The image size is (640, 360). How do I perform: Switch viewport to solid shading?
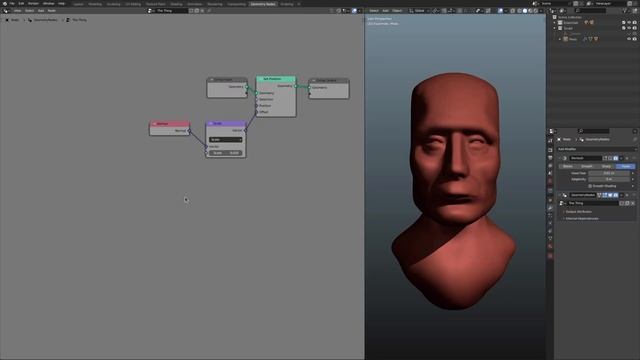(525, 11)
